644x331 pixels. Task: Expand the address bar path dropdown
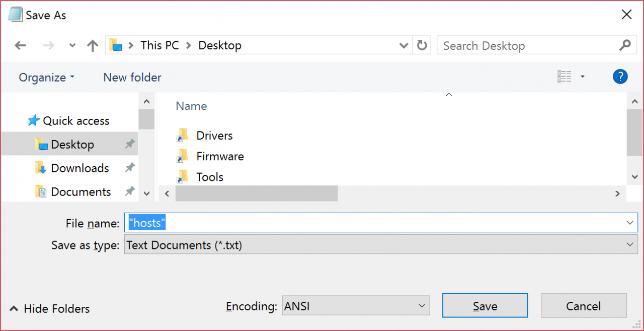pyautogui.click(x=403, y=46)
